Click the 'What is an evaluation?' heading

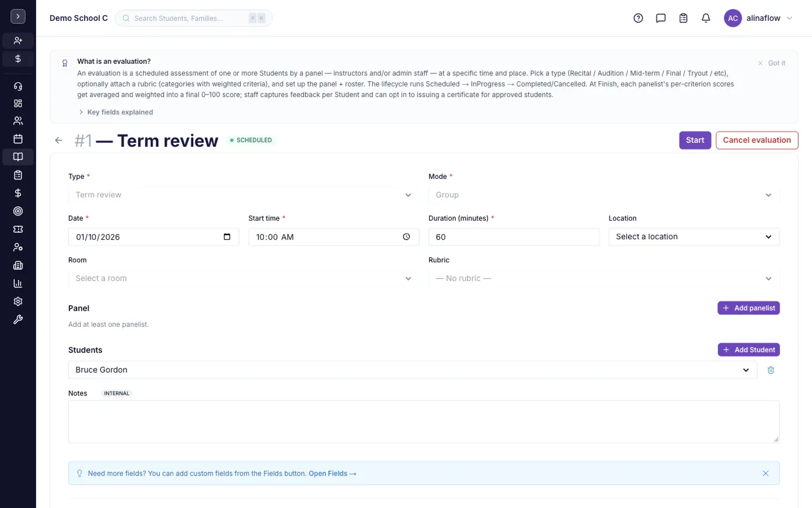pos(114,61)
